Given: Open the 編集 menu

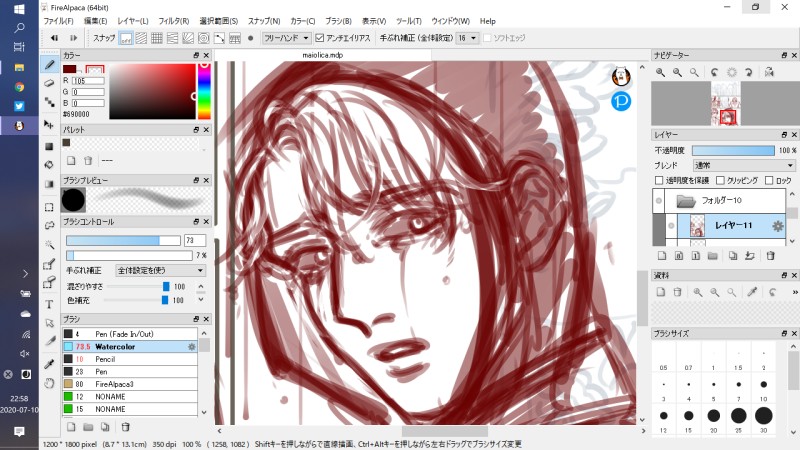Looking at the screenshot, I should click(x=95, y=21).
